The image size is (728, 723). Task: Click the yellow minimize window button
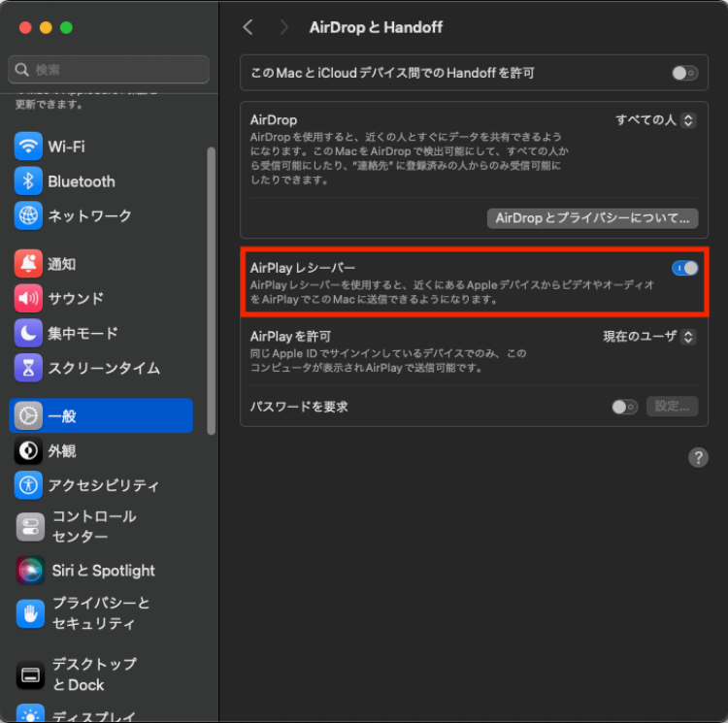(x=46, y=28)
